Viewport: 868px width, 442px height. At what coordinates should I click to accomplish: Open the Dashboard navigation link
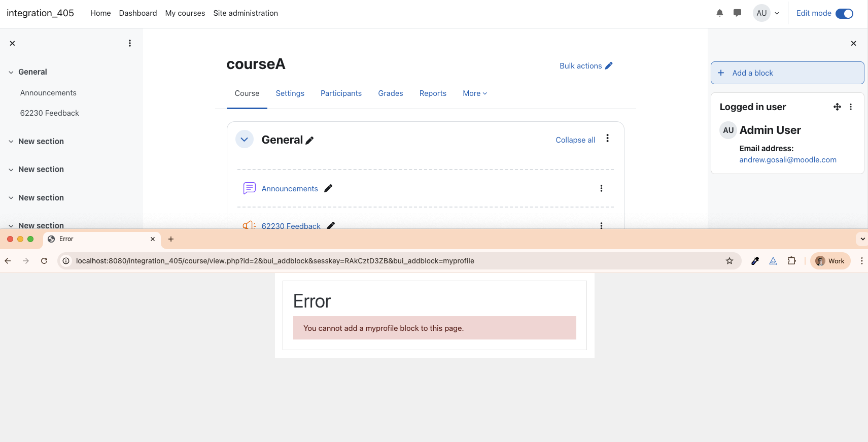click(138, 13)
